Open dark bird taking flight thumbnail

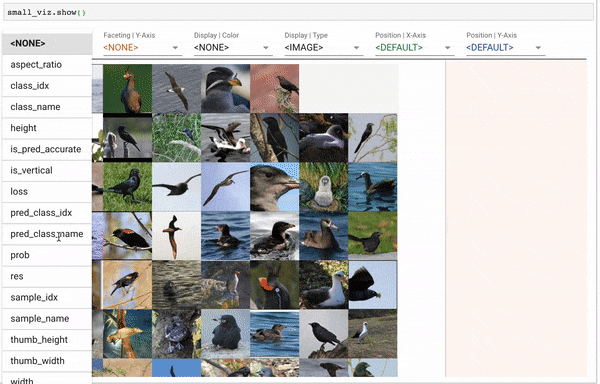[373, 285]
